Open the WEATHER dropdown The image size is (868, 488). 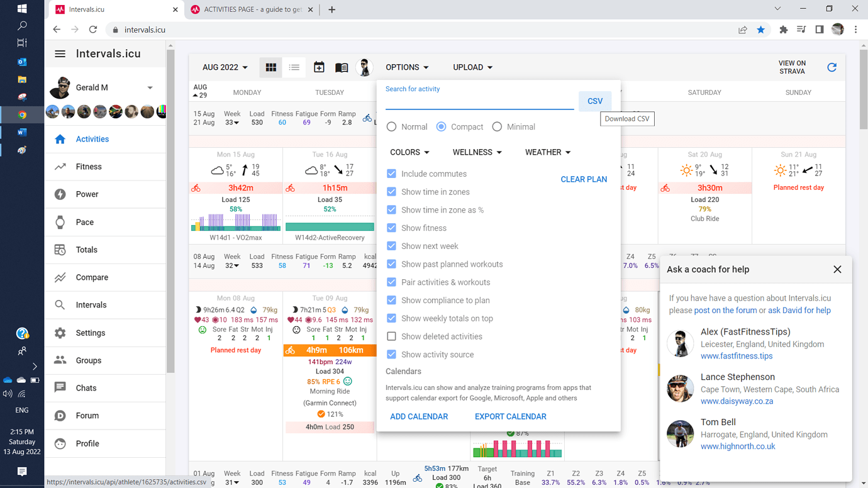tap(548, 152)
